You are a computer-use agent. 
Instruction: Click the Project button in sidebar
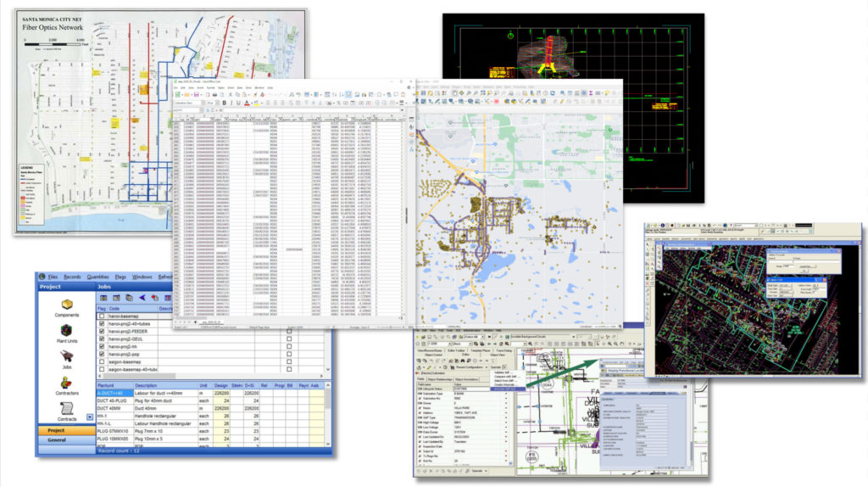[x=66, y=430]
